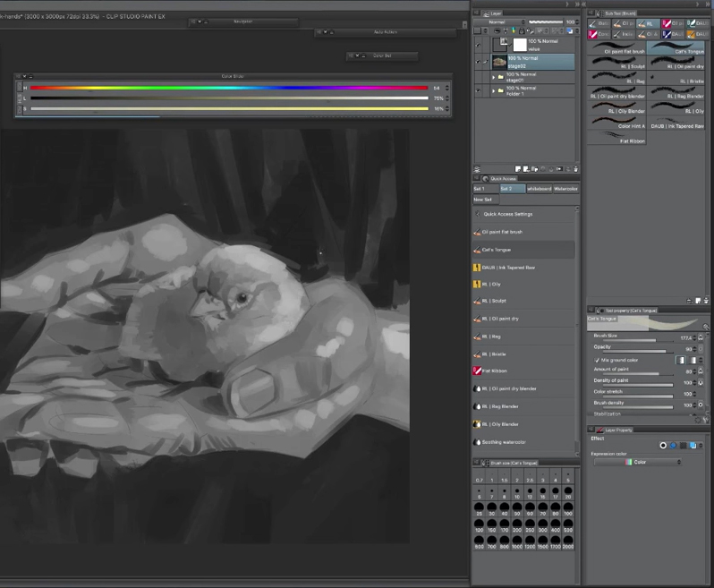Viewport: 714px width, 588px height.
Task: Uncheck the Mix ground color checkbox
Action: click(x=597, y=360)
